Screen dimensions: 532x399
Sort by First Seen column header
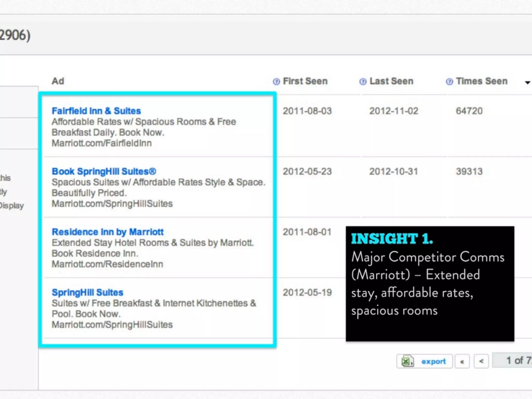305,81
